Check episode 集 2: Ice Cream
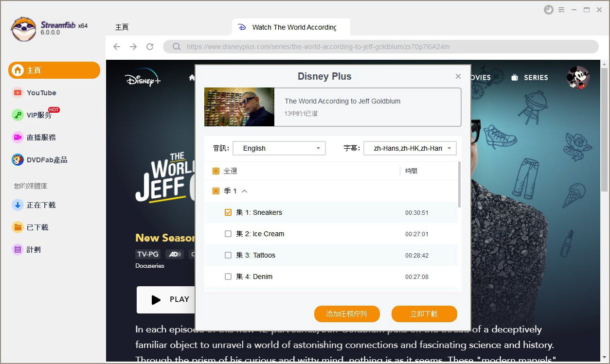 pyautogui.click(x=228, y=234)
